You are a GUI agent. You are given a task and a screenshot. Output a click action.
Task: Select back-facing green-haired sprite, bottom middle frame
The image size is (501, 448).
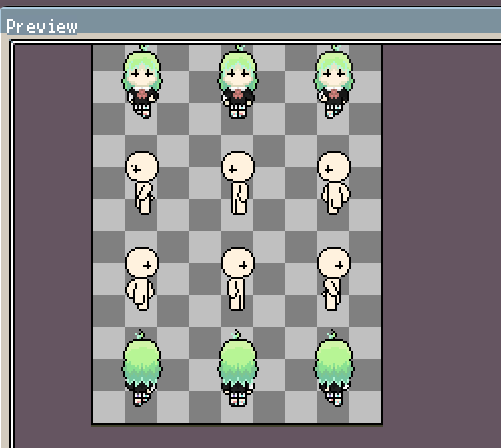pos(238,368)
